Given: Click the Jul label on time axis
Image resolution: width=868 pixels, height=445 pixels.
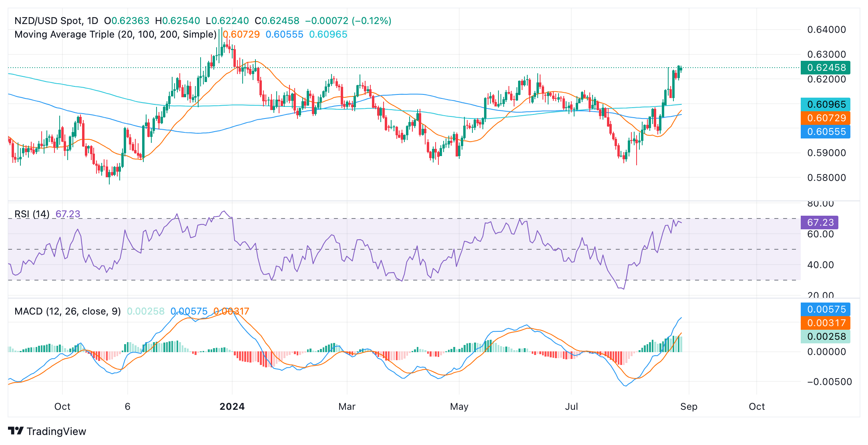Looking at the screenshot, I should (571, 407).
